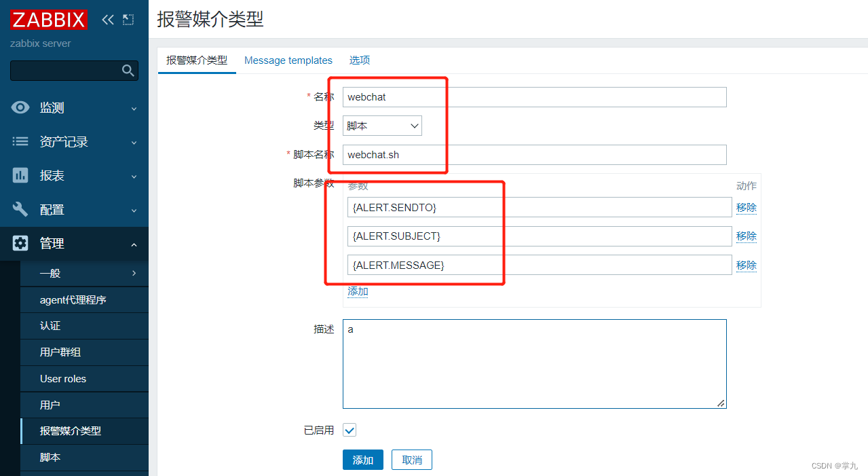
Task: Click the 名称 field containing webchat
Action: click(535, 97)
